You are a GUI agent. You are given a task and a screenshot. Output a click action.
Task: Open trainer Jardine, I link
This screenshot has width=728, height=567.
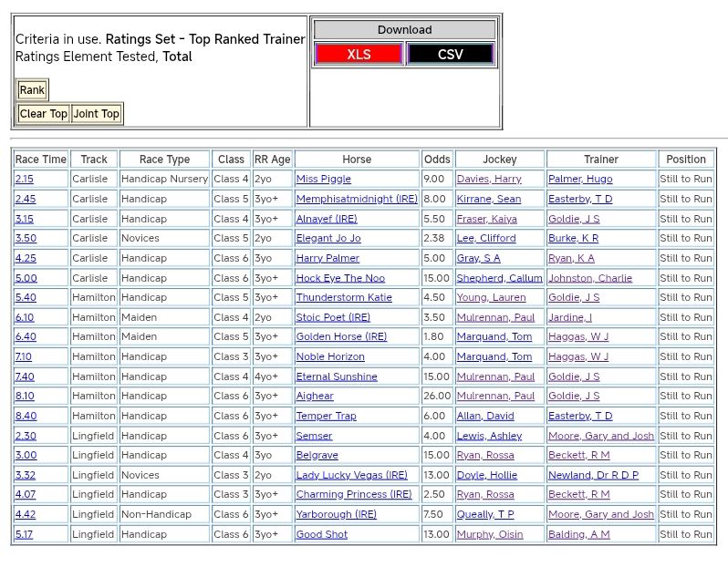[x=569, y=317]
